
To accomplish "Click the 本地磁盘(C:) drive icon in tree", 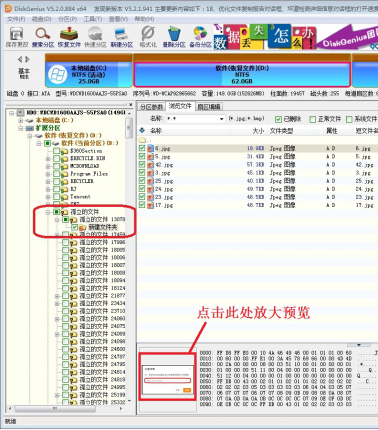I will [30, 120].
